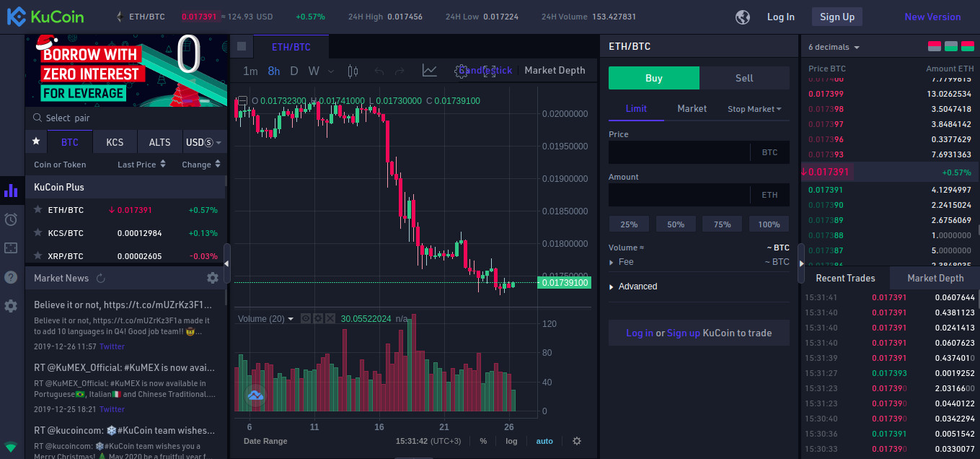This screenshot has height=459, width=980.
Task: Open the chart axis settings gear
Action: (x=577, y=441)
